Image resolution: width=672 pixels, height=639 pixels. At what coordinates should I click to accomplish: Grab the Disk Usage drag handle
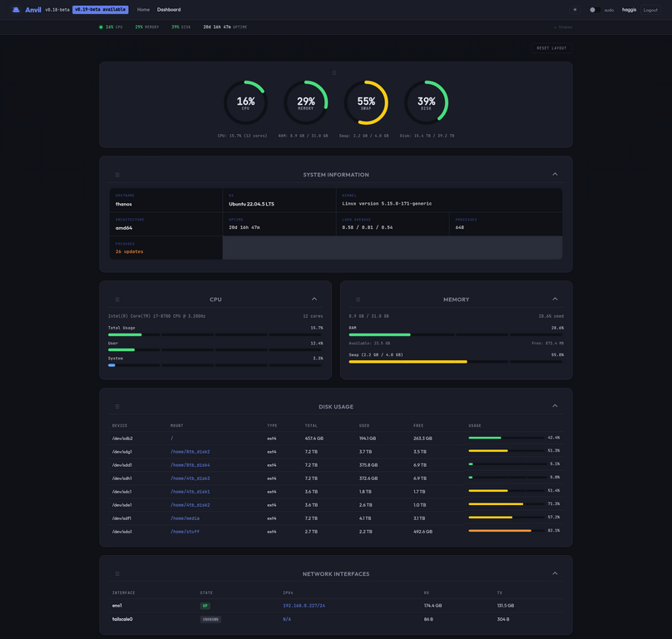coord(117,407)
